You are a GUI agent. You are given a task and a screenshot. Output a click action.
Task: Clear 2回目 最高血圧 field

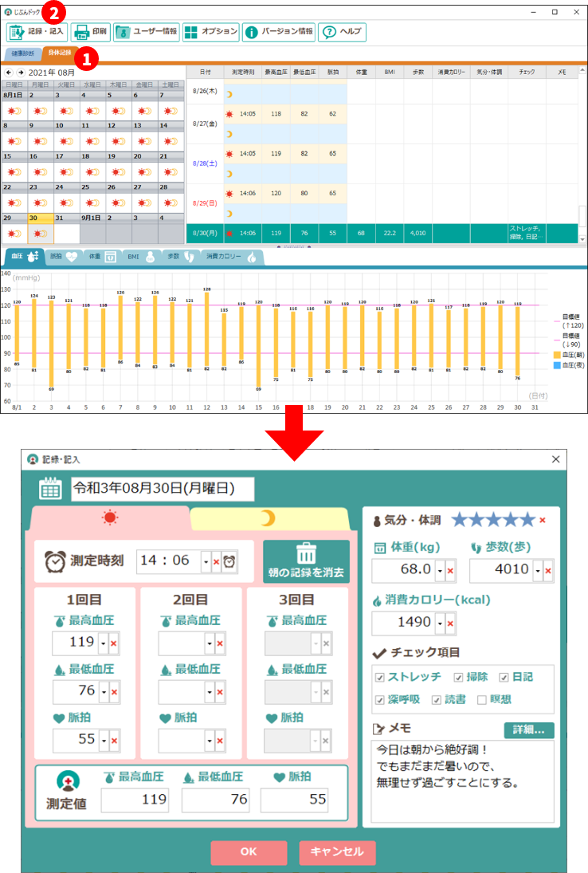pos(220,643)
